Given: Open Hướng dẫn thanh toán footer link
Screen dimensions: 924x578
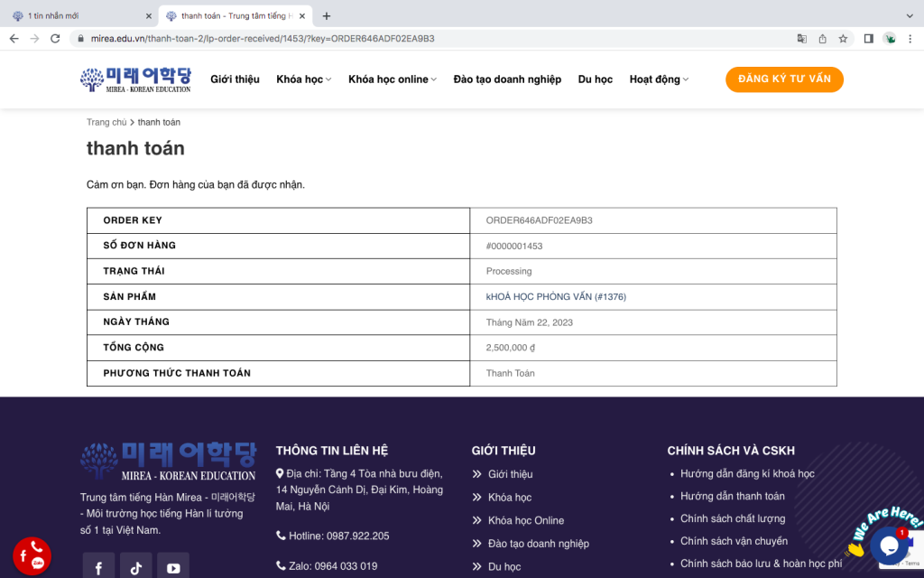Looking at the screenshot, I should (x=732, y=496).
